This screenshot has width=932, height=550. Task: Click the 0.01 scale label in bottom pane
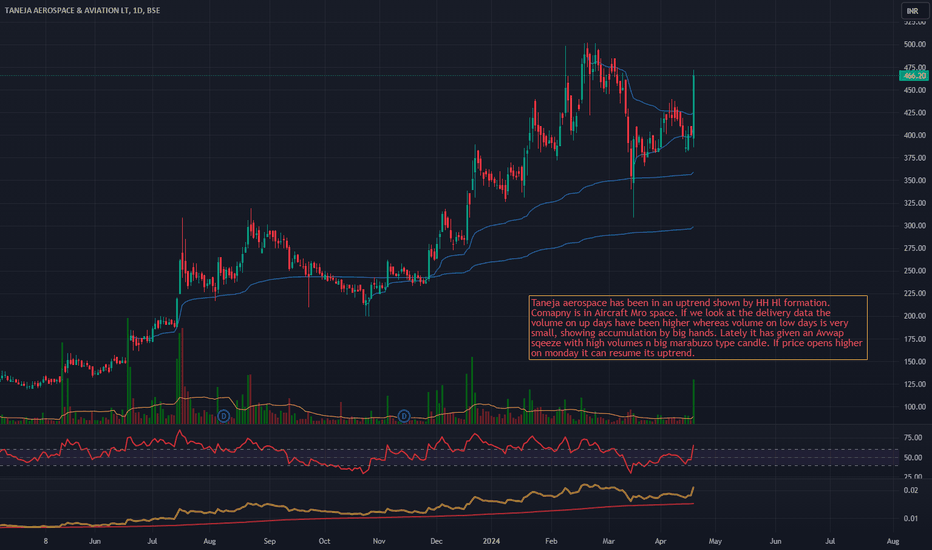coord(911,518)
